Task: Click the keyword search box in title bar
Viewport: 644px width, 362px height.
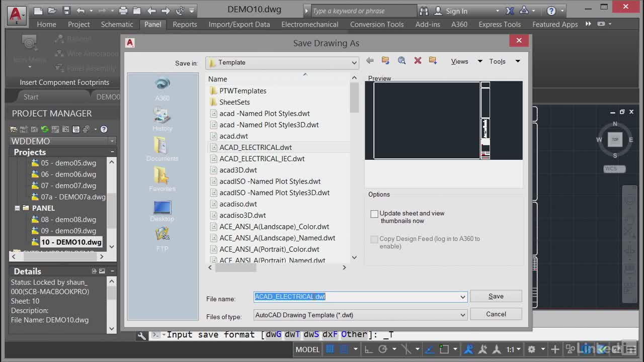Action: coord(363,11)
